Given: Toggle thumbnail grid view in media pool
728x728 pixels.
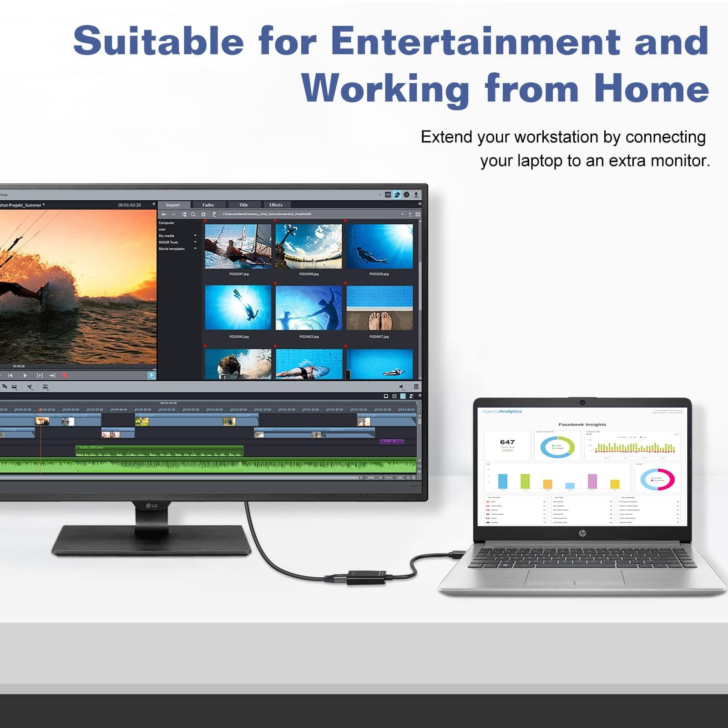Looking at the screenshot, I should click(418, 214).
